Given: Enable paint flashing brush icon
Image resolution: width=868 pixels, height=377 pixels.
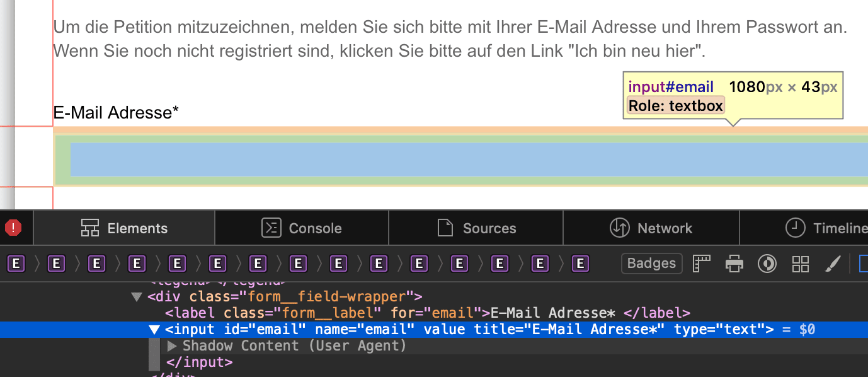Looking at the screenshot, I should 833,264.
